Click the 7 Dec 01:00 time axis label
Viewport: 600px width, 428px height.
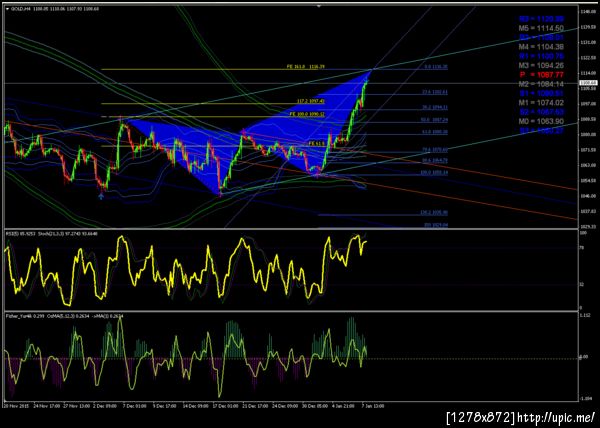(134, 405)
